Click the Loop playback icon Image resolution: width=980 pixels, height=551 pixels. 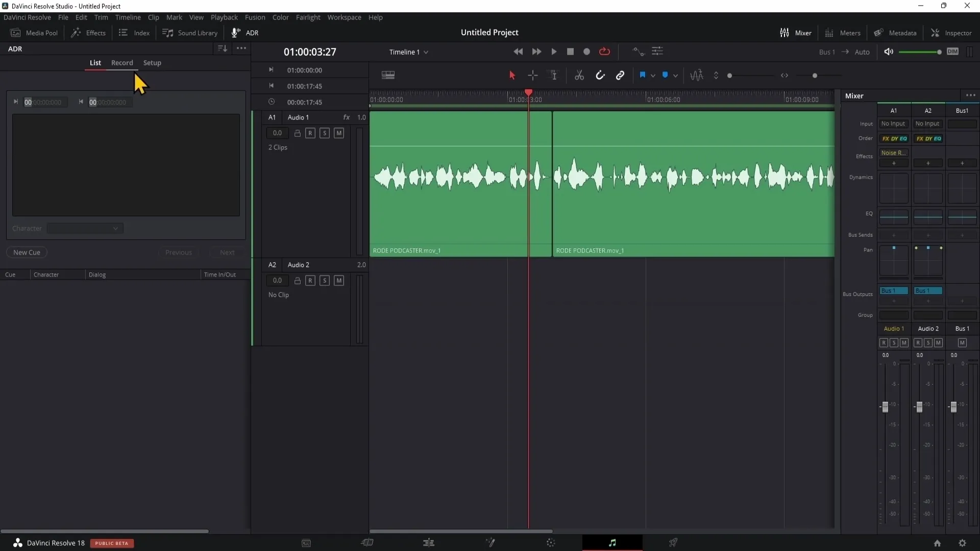coord(604,51)
